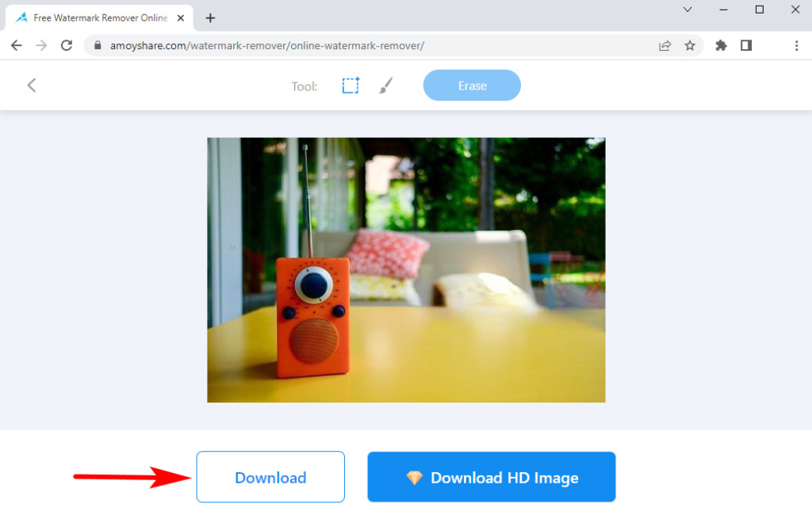Open the Chrome three-dot menu
The height and width of the screenshot is (523, 812).
pyautogui.click(x=796, y=46)
